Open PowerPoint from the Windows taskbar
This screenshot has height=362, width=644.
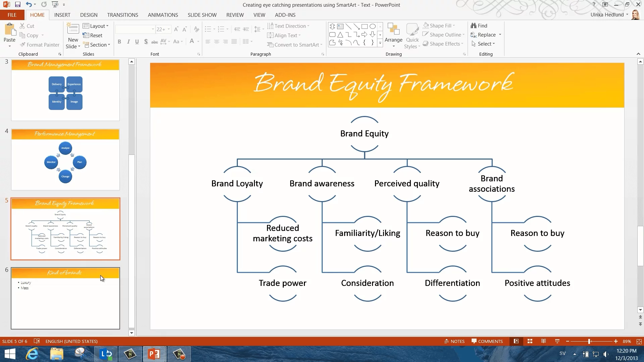click(x=154, y=354)
